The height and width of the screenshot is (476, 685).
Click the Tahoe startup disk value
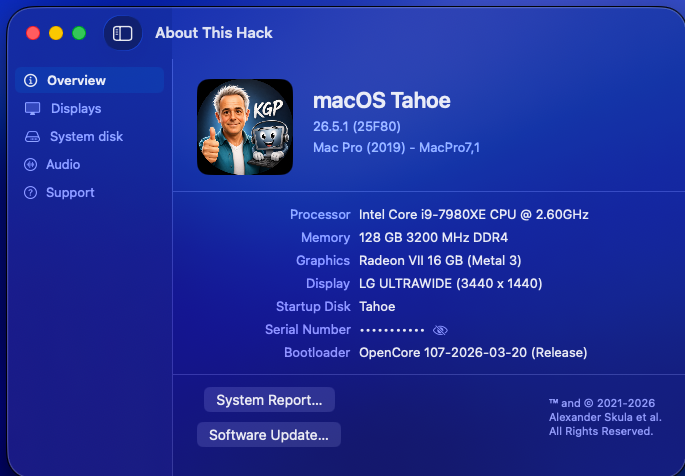click(377, 307)
